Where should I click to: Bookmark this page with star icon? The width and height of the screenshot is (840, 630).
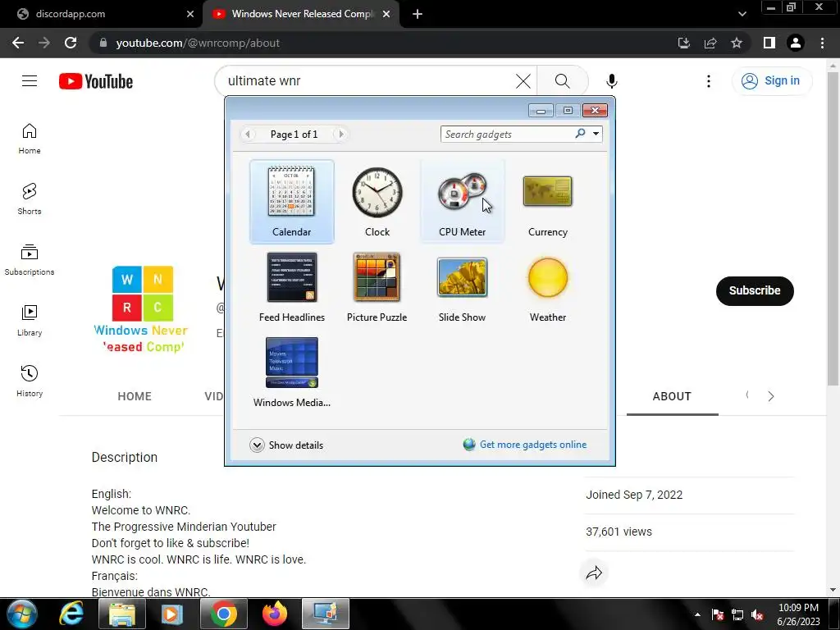(x=737, y=43)
